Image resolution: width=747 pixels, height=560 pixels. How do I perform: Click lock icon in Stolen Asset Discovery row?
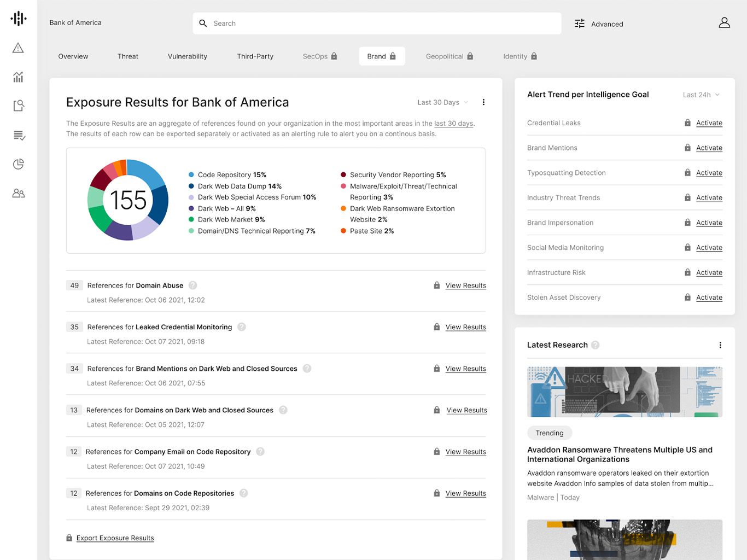click(x=688, y=297)
